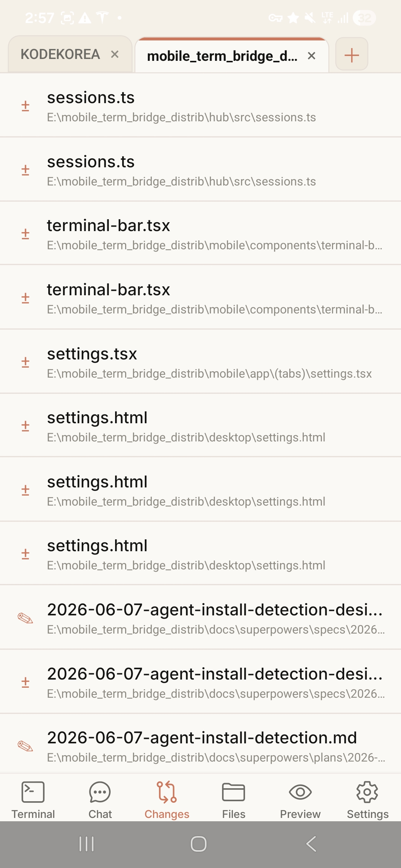Open the Files section in the bottom bar
Image resolution: width=401 pixels, height=868 pixels.
click(x=234, y=799)
